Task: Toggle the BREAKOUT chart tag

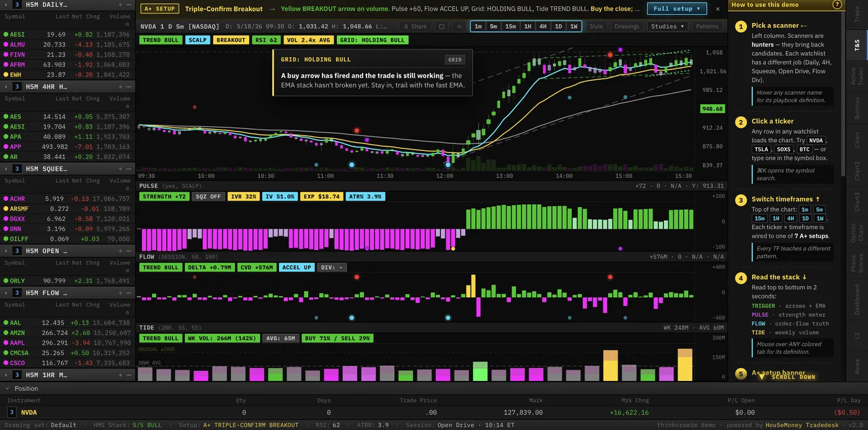Action: [x=231, y=40]
